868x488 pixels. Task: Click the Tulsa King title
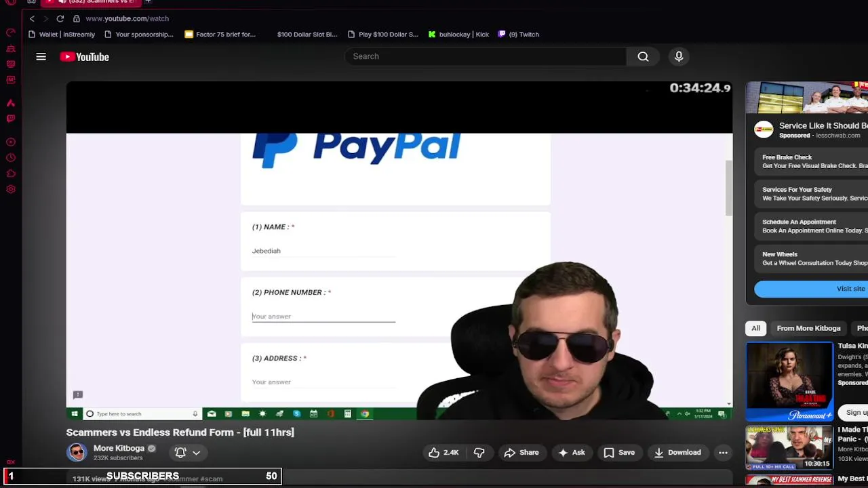(852, 346)
